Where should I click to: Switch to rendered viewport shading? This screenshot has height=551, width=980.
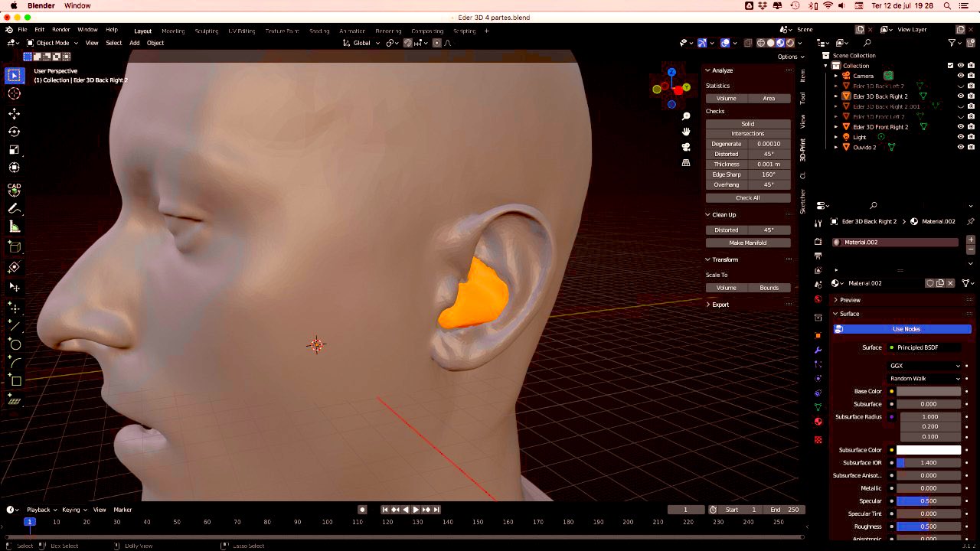click(x=790, y=43)
